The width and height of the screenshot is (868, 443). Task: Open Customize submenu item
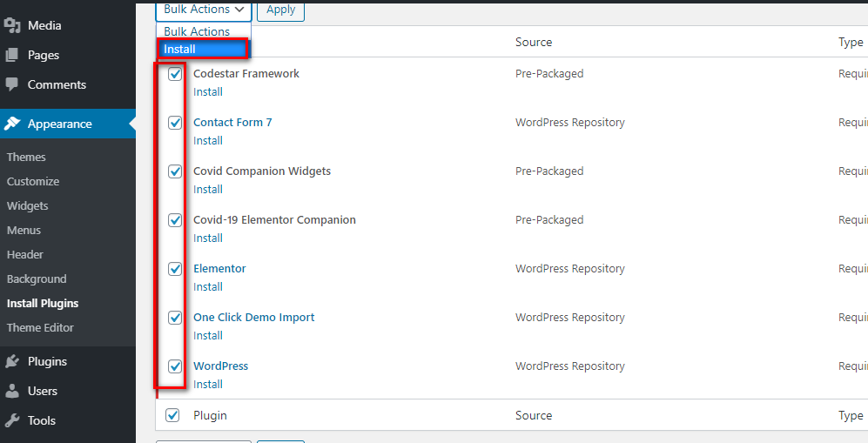click(x=33, y=181)
